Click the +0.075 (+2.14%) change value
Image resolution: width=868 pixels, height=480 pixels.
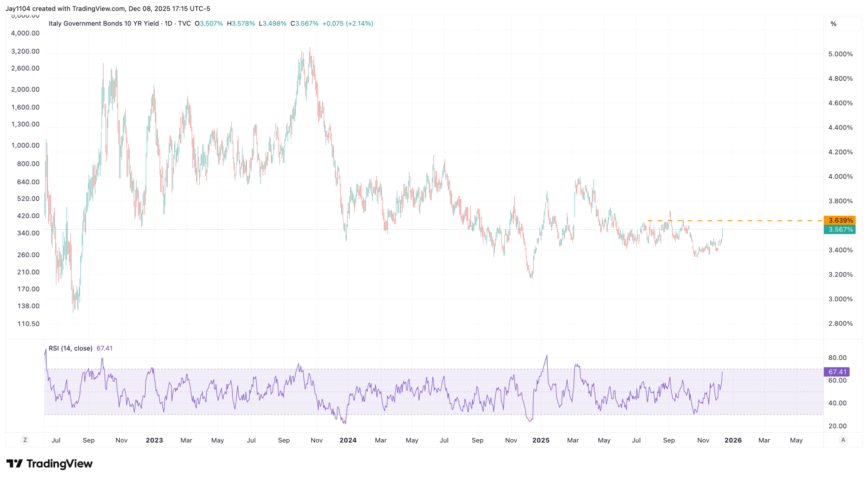(348, 23)
